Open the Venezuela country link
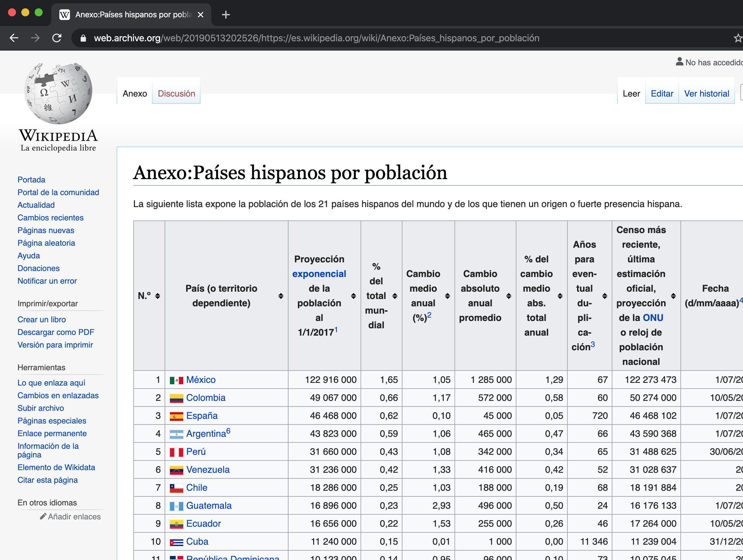743x560 pixels. coord(208,470)
